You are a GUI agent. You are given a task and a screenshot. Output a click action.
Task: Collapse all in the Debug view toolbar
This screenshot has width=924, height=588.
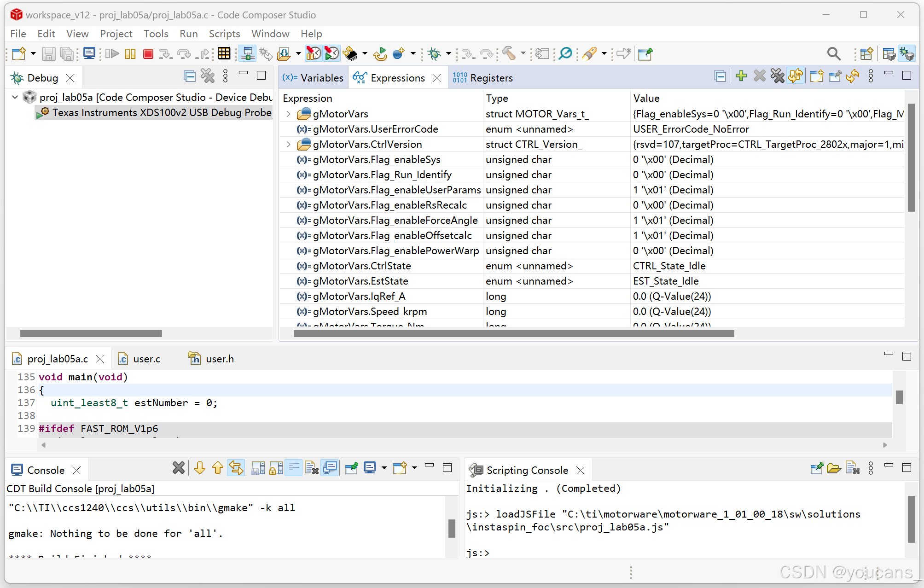[190, 76]
